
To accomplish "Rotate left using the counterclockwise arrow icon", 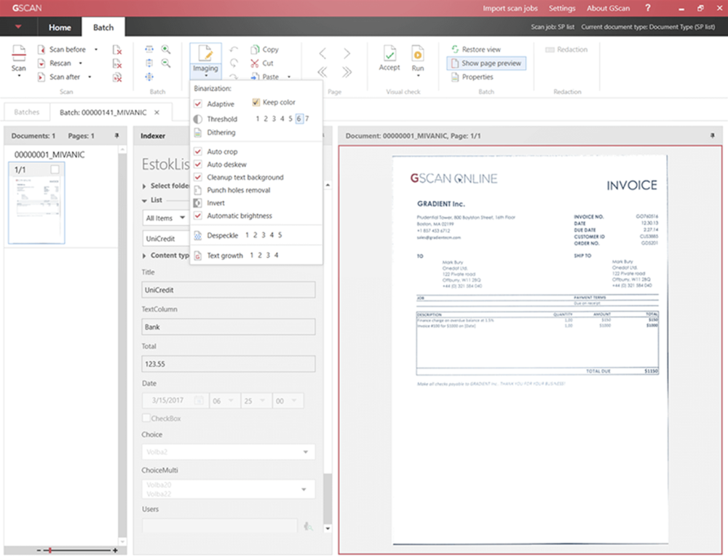I will click(x=234, y=50).
